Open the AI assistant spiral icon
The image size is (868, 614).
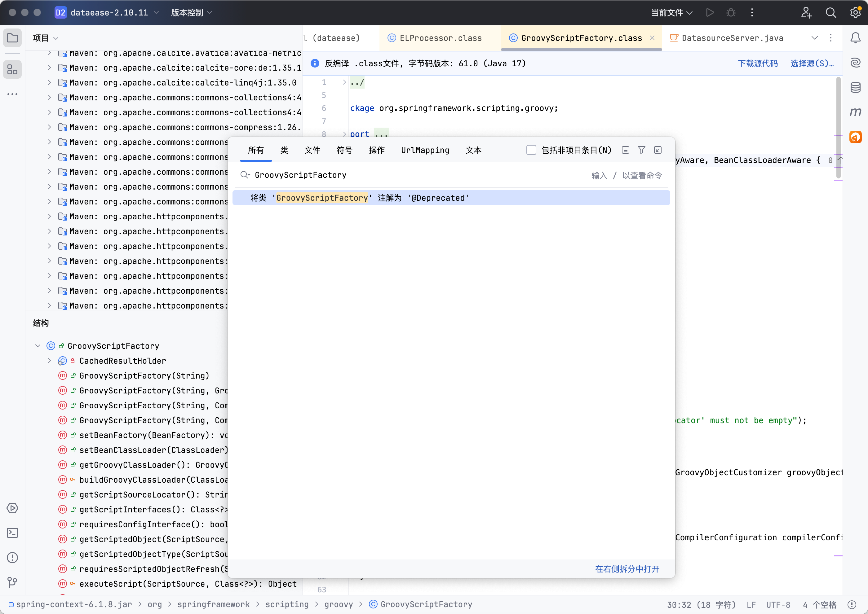(856, 62)
